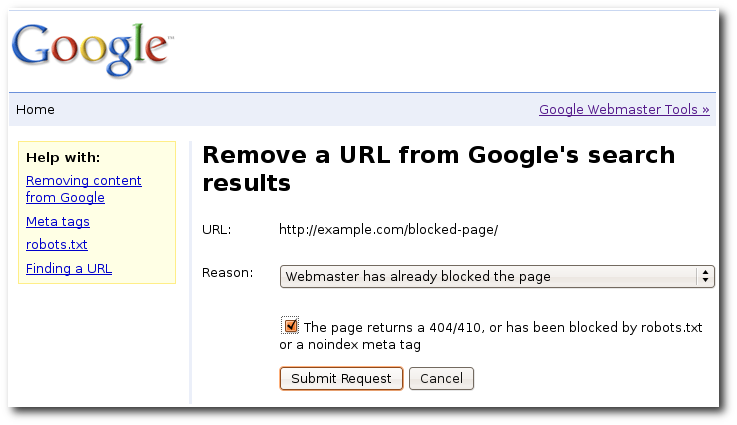Open the Removing content from Google link
Viewport: 737px width, 425px height.
[x=84, y=189]
